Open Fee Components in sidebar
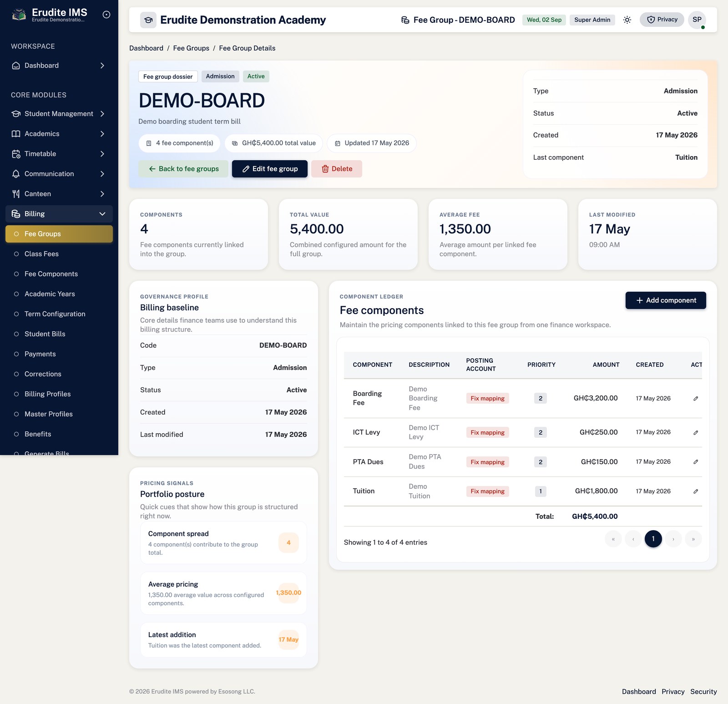 pyautogui.click(x=59, y=274)
